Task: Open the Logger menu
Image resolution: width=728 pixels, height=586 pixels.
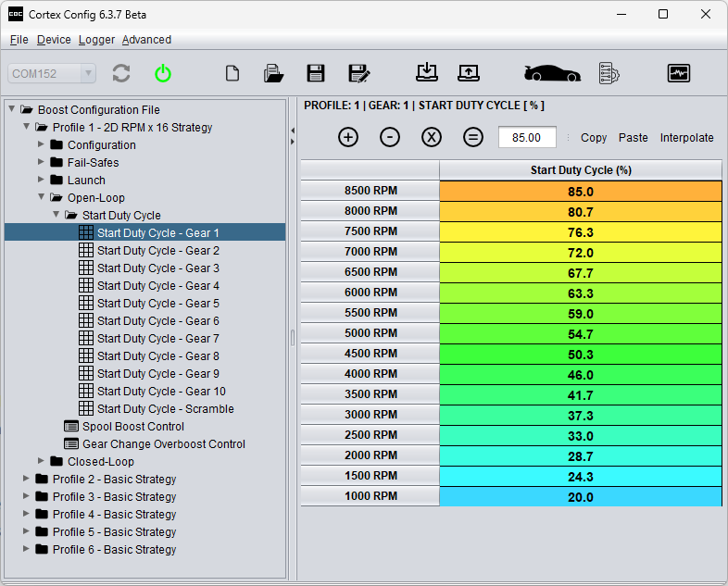Action: 96,40
